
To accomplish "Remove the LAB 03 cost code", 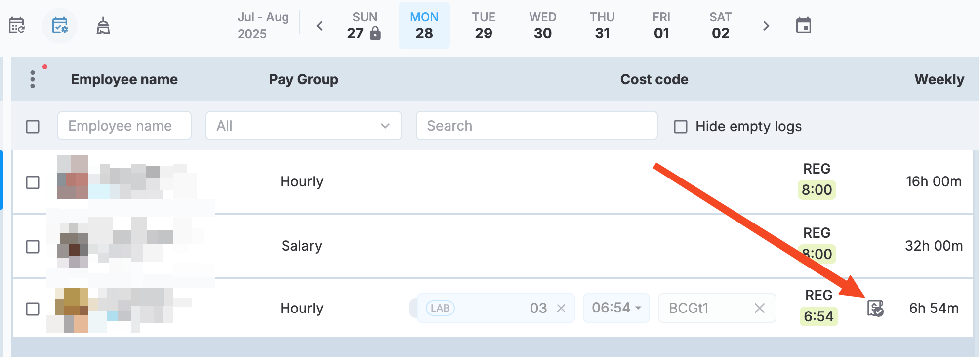I will [561, 309].
